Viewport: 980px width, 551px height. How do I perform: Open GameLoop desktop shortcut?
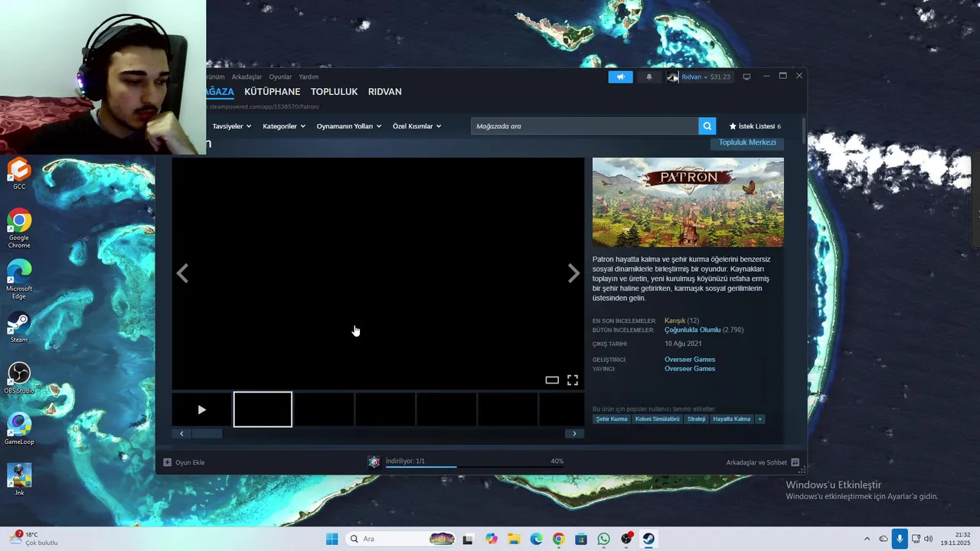[19, 429]
